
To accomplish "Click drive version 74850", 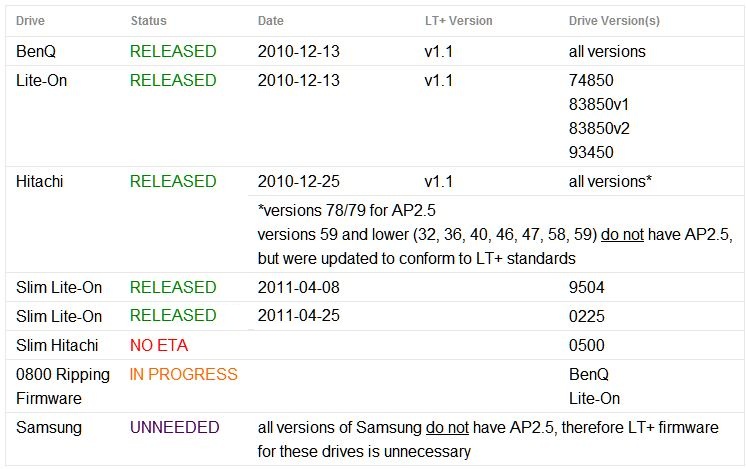I will point(591,80).
